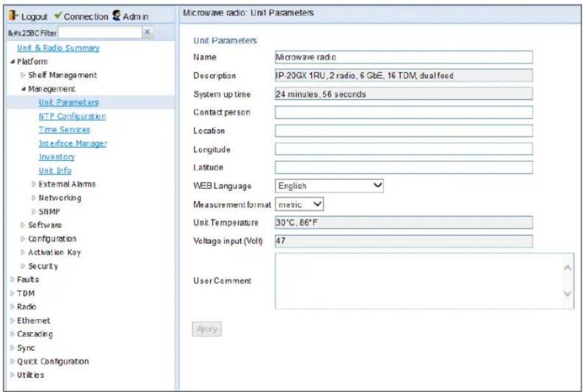Screen dimensions: 583x392
Task: Expand Software tree node
Action: pyautogui.click(x=23, y=225)
